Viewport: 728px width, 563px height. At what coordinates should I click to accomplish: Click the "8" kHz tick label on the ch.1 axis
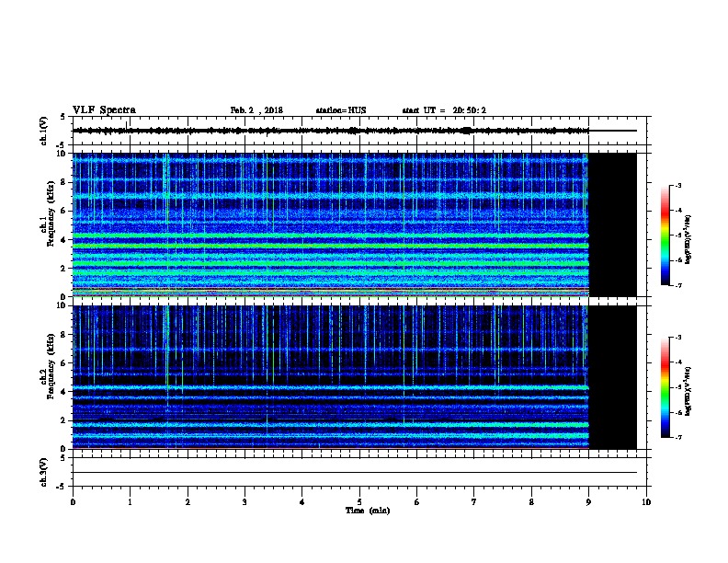(64, 182)
